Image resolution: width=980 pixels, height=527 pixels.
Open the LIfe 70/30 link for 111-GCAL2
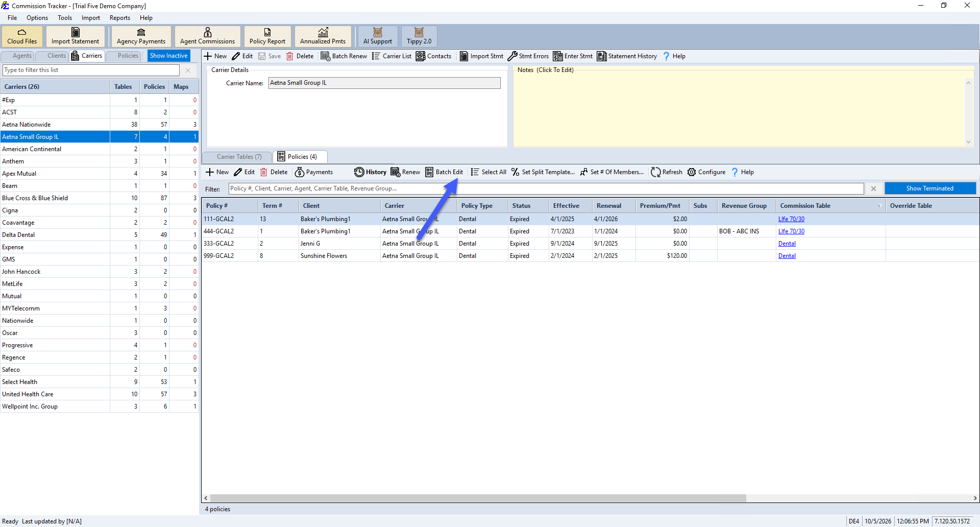click(791, 219)
